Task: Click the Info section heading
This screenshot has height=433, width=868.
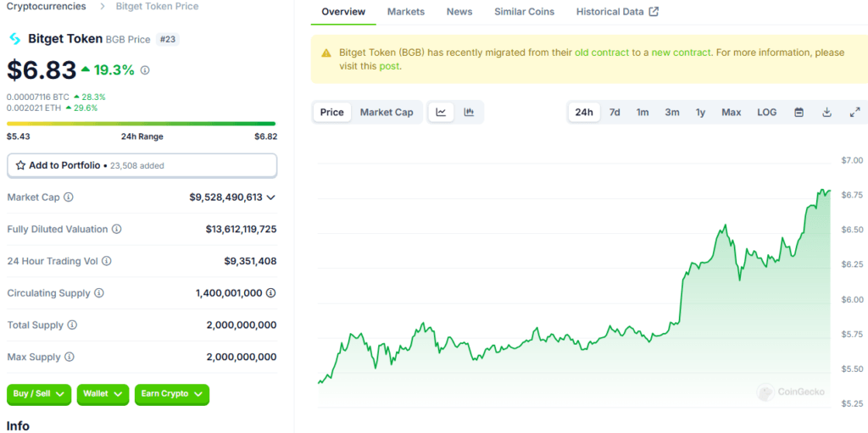Action: tap(18, 426)
